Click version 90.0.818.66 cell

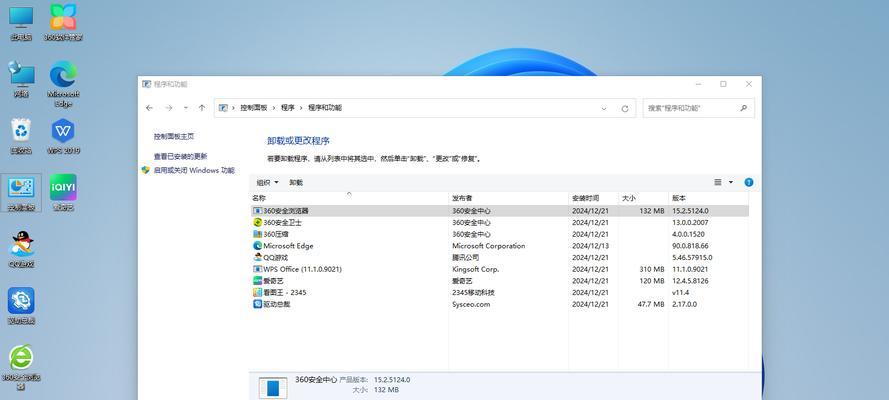(x=691, y=246)
